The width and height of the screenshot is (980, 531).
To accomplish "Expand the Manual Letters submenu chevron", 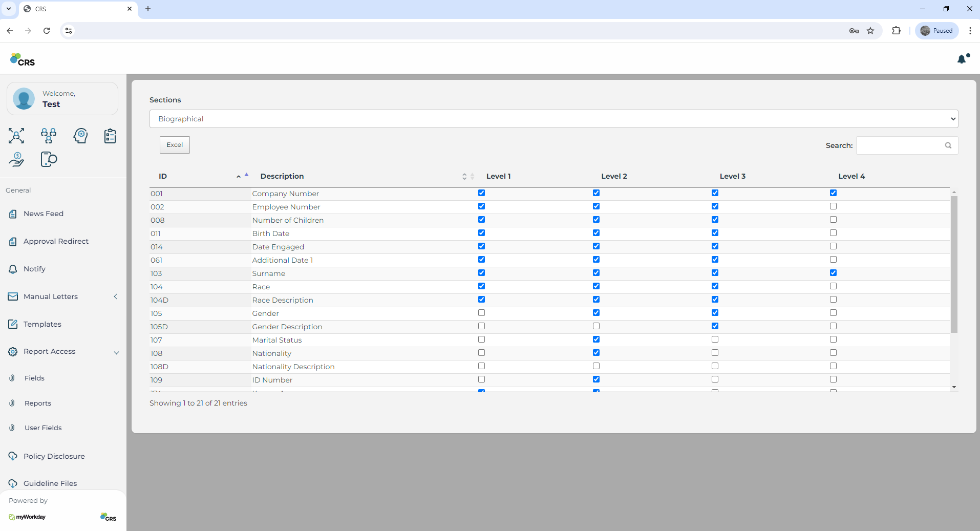I will tap(116, 296).
